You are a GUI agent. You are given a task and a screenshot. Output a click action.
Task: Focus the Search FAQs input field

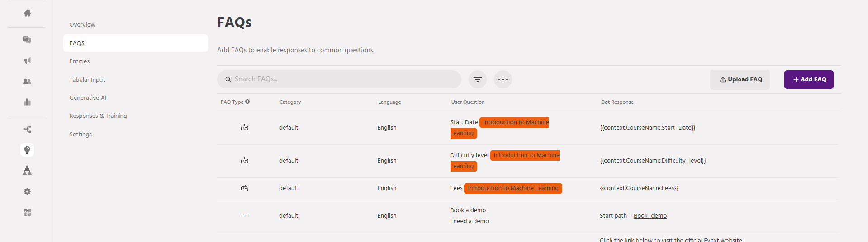344,79
